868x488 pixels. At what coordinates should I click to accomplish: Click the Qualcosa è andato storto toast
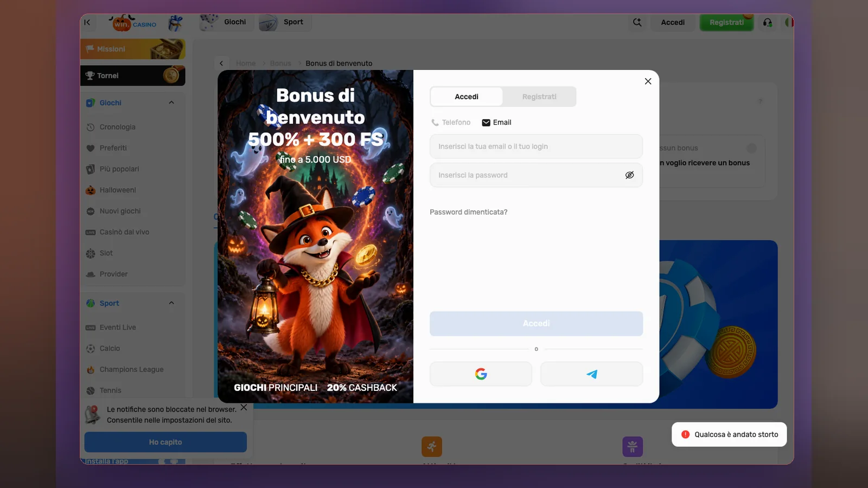coord(729,434)
